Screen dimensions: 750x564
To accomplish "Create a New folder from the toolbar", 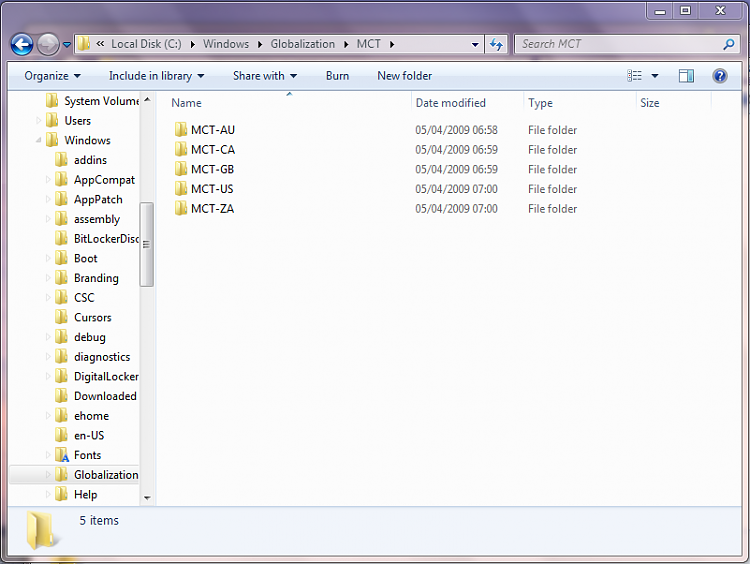I will (x=405, y=76).
